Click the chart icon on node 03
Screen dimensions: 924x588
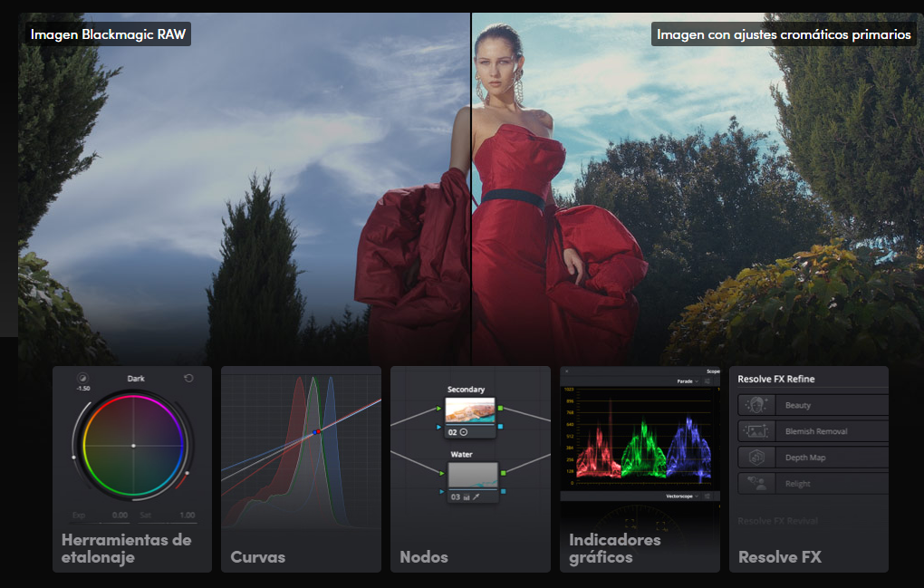click(467, 497)
